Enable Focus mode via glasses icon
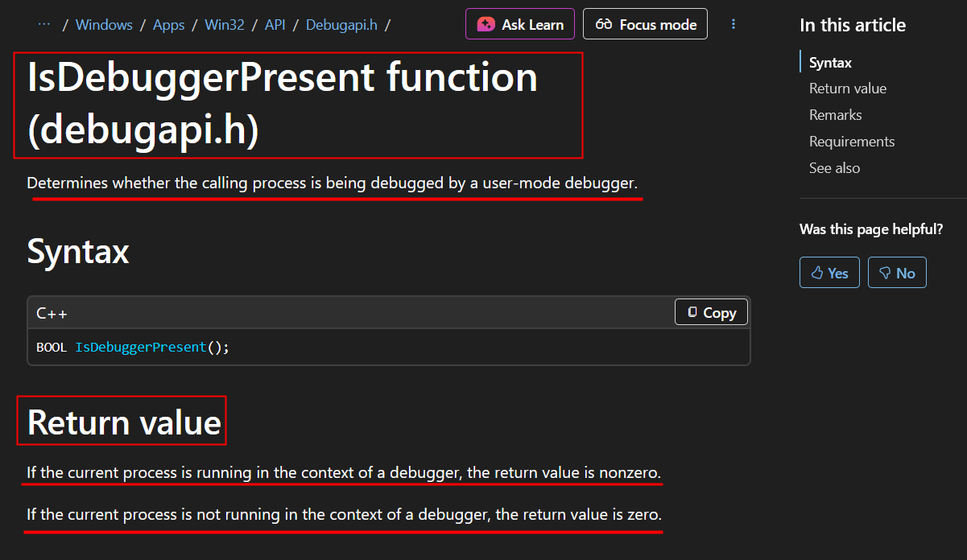 pyautogui.click(x=604, y=24)
